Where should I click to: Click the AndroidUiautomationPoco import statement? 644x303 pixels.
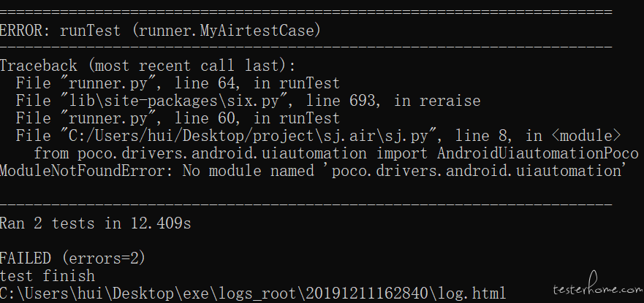coord(336,153)
